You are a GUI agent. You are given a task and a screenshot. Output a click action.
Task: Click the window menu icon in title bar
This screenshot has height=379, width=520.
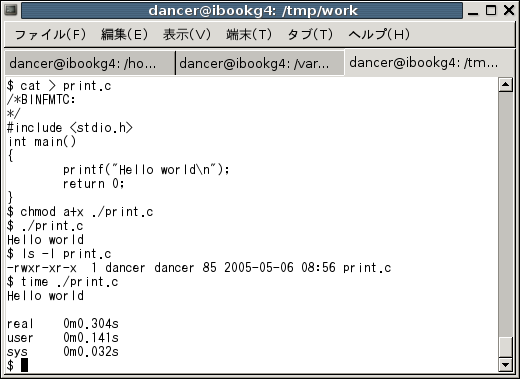click(x=11, y=10)
